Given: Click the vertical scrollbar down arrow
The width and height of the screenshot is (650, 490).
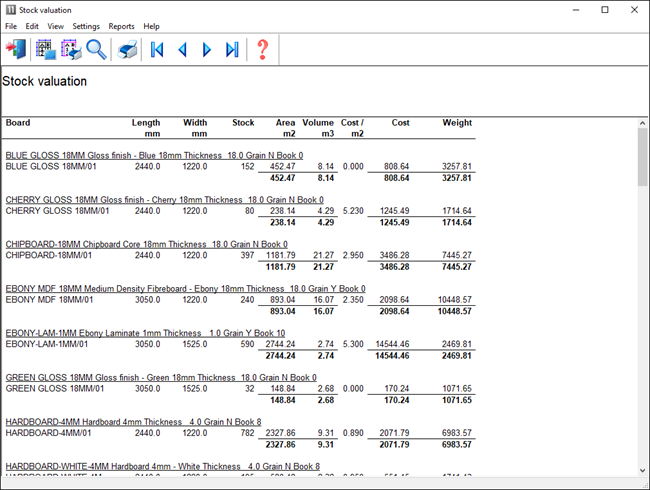Looking at the screenshot, I should click(642, 468).
